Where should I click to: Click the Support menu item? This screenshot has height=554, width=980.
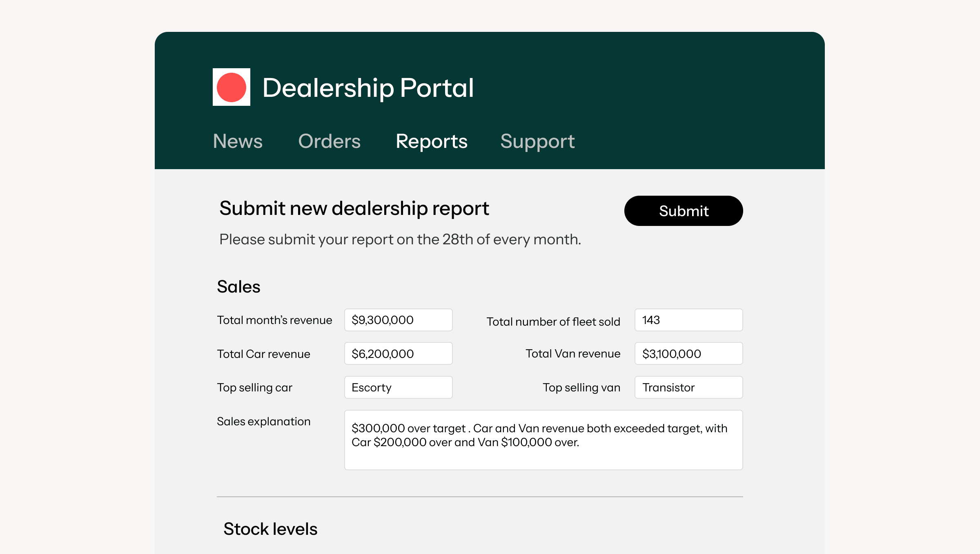coord(537,141)
